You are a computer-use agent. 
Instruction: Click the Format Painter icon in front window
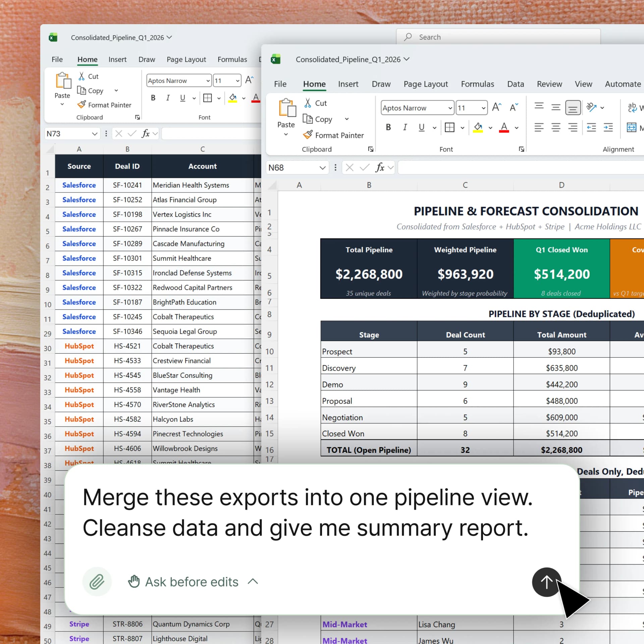click(x=308, y=135)
